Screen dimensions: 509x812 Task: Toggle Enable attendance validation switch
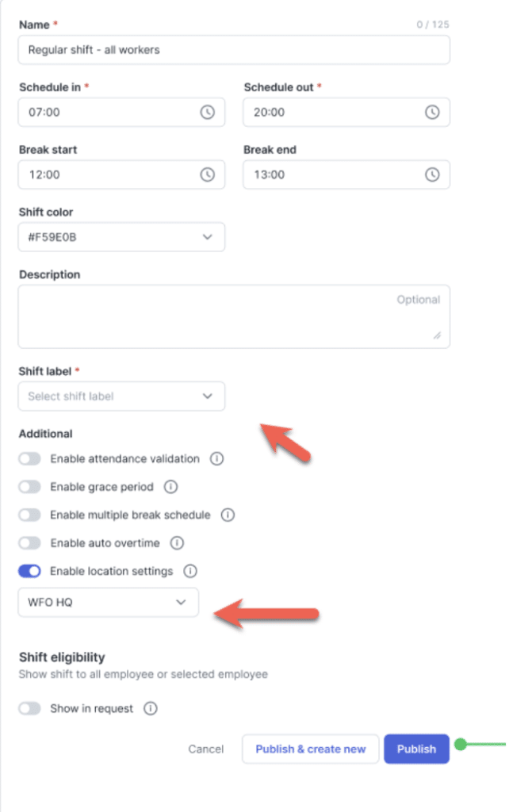(x=30, y=459)
